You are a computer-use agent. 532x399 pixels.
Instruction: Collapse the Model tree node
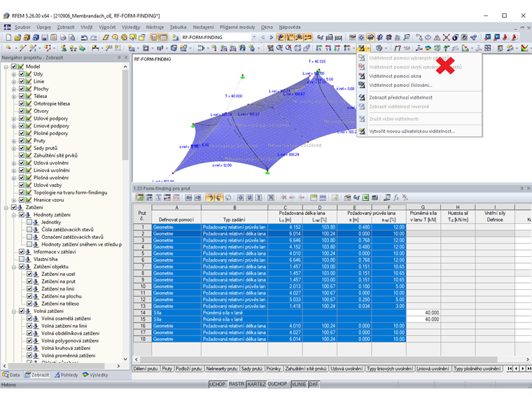(x=6, y=66)
